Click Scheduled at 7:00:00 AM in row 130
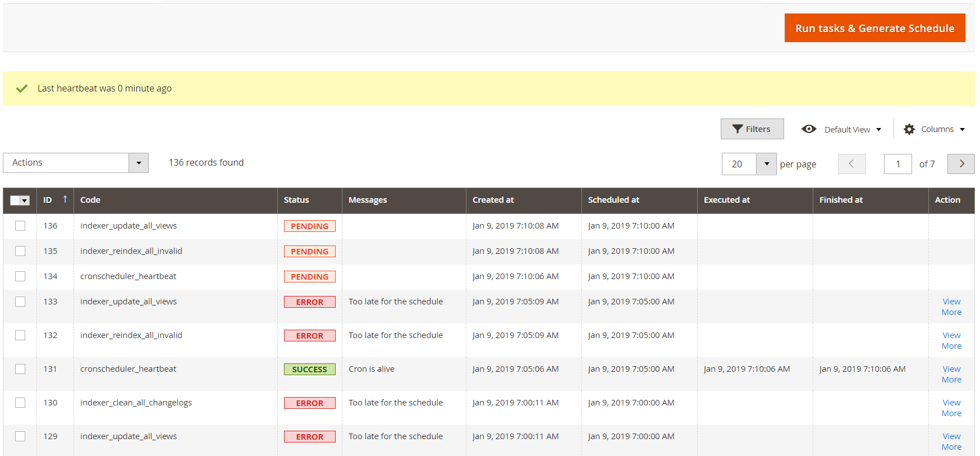Viewport: 980px width, 456px height. pyautogui.click(x=631, y=403)
